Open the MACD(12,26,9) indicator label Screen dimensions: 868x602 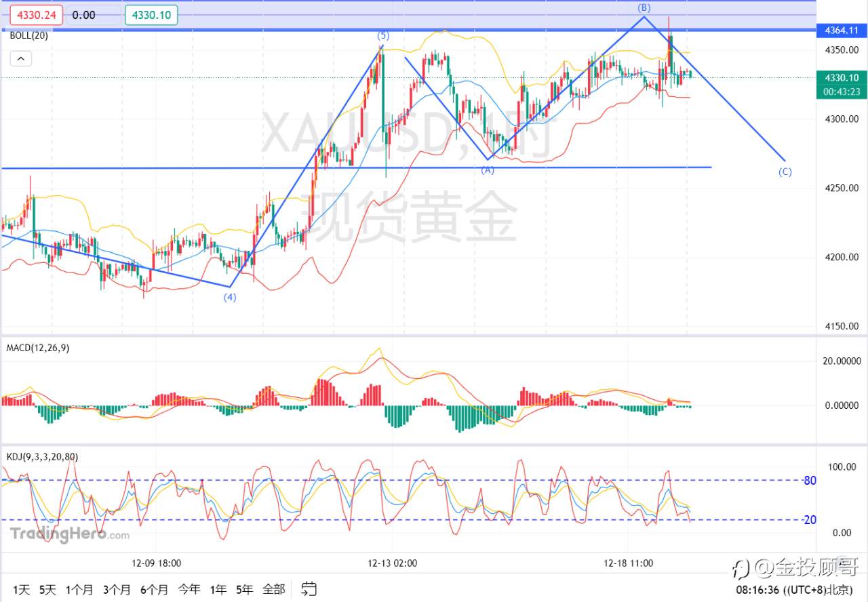click(x=37, y=348)
